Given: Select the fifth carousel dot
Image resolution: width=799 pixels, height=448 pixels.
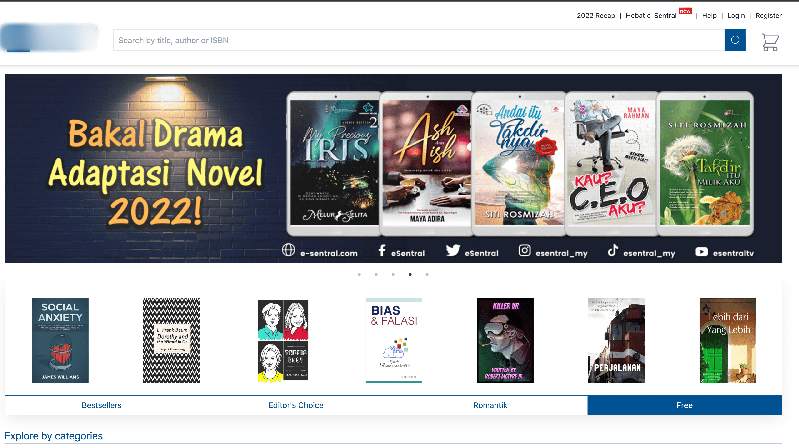Looking at the screenshot, I should 427,274.
